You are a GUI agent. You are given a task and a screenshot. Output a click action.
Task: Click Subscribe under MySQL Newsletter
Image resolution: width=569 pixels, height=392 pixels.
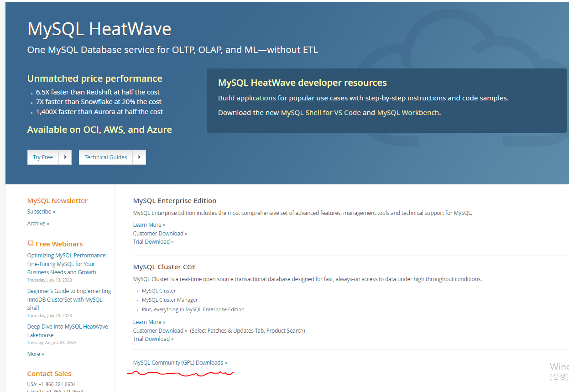click(41, 212)
